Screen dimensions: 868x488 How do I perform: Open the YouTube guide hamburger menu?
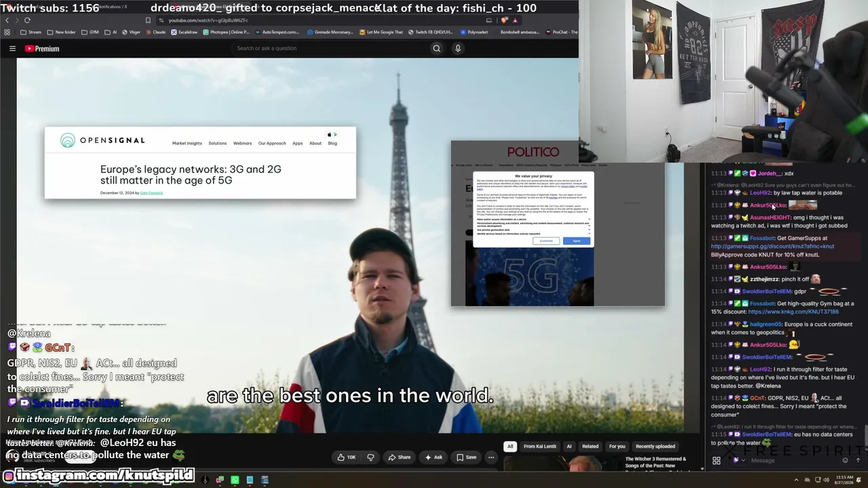click(12, 49)
